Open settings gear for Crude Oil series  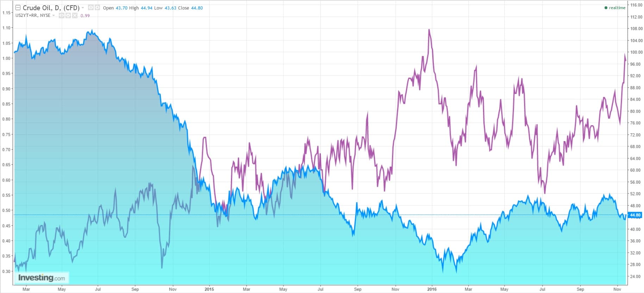[x=97, y=7]
